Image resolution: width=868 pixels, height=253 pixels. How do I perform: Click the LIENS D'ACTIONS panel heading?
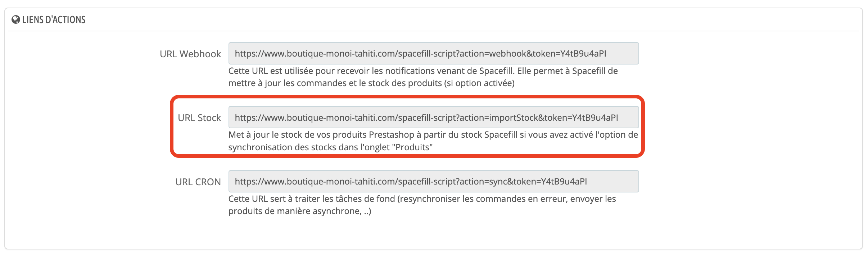click(x=54, y=20)
